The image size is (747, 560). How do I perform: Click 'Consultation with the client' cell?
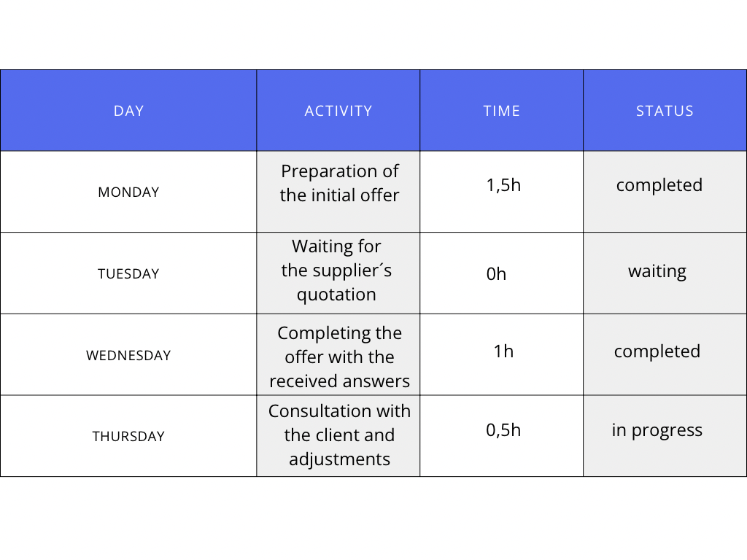click(339, 435)
